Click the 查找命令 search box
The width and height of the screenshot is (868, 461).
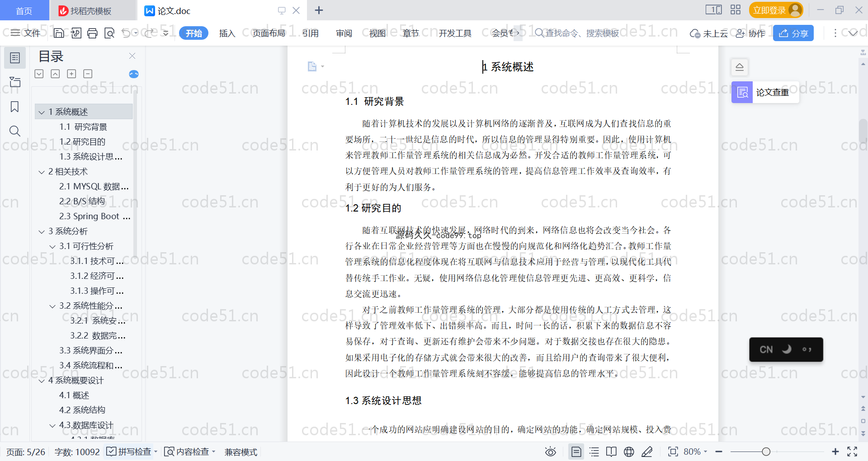click(x=577, y=33)
